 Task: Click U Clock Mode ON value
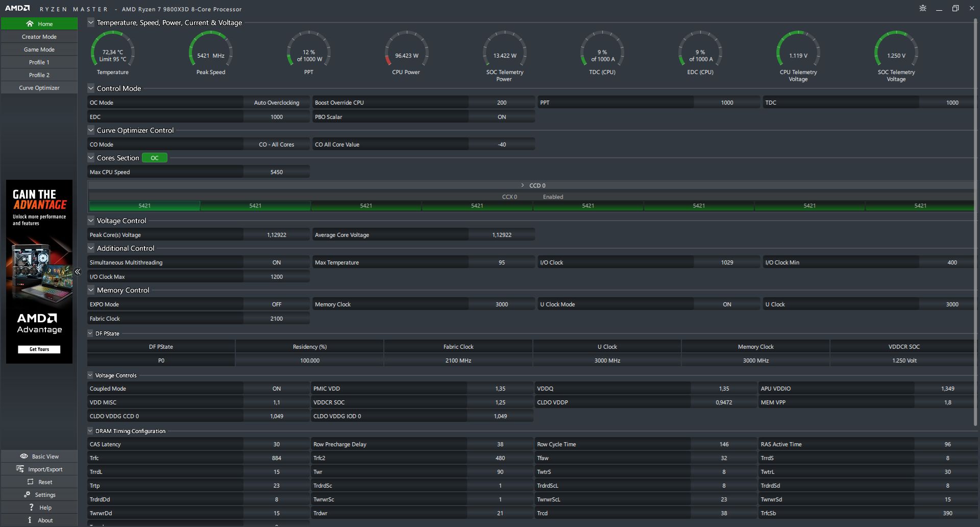[x=727, y=304]
